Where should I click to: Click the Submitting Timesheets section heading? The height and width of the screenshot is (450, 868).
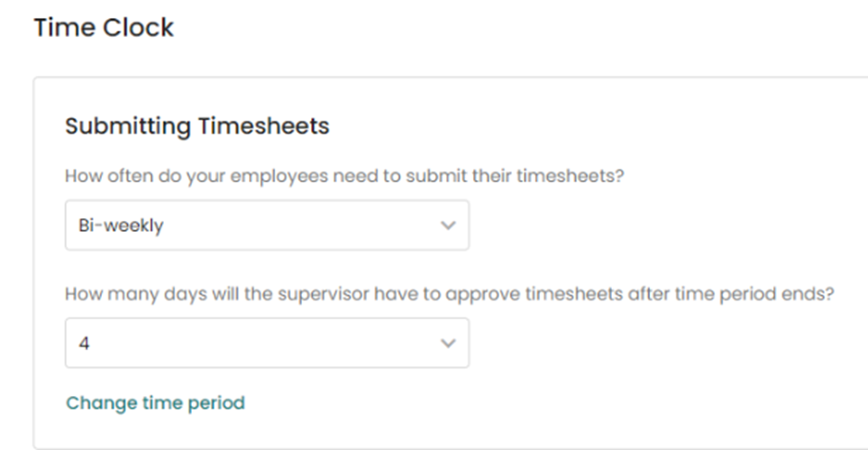click(x=197, y=126)
